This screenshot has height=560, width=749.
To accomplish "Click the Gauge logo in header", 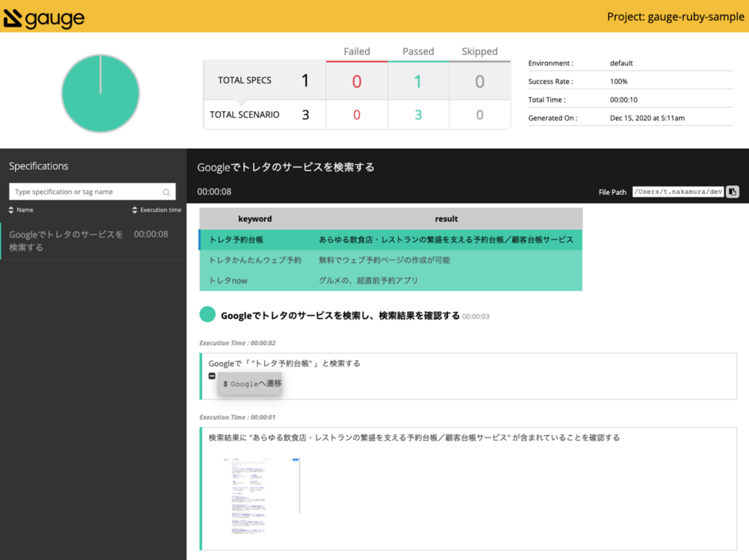I will coord(44,18).
